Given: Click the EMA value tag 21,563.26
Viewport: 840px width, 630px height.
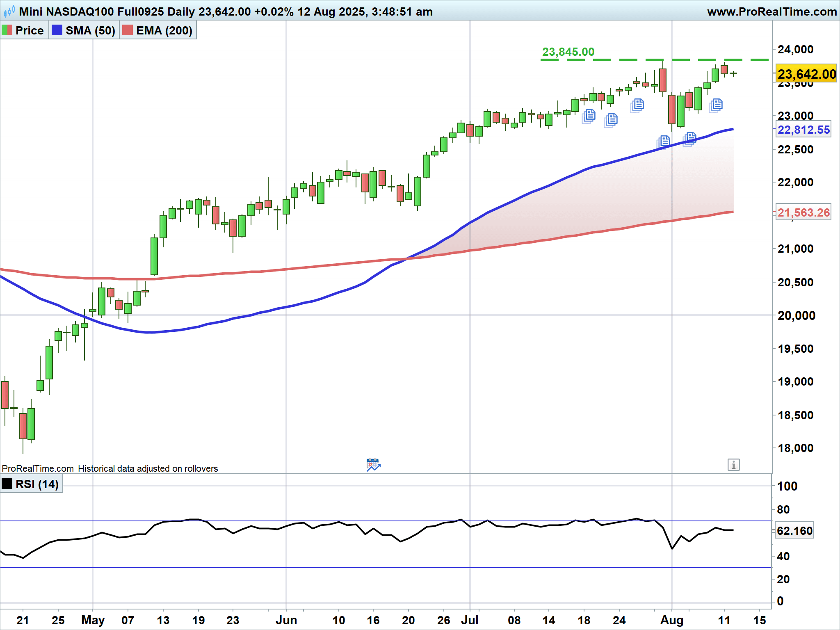Looking at the screenshot, I should click(x=803, y=212).
